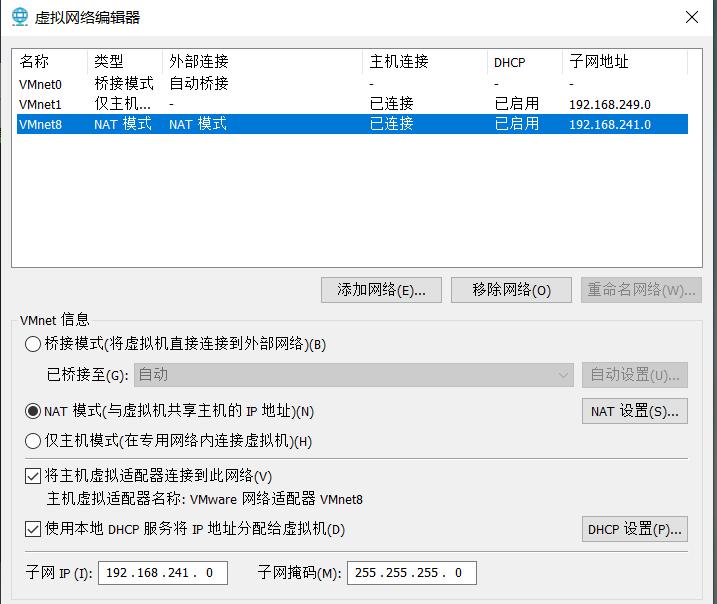This screenshot has height=604, width=717.
Task: Choose the NAT 模式 radio option
Action: coord(33,411)
